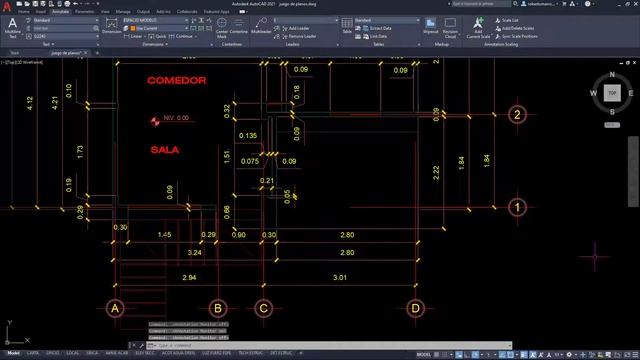Open the text height dropdown showing 0.2240
Screen dimensions: 640x360
[65, 36]
